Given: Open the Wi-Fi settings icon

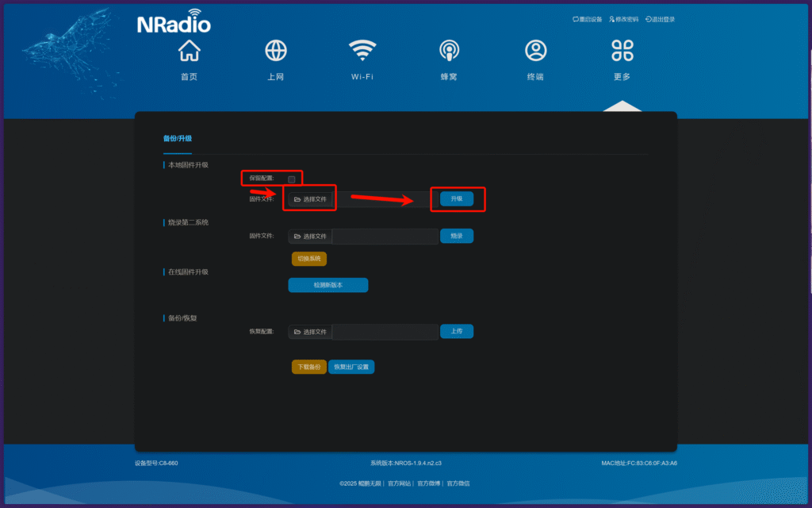Looking at the screenshot, I should 362,51.
